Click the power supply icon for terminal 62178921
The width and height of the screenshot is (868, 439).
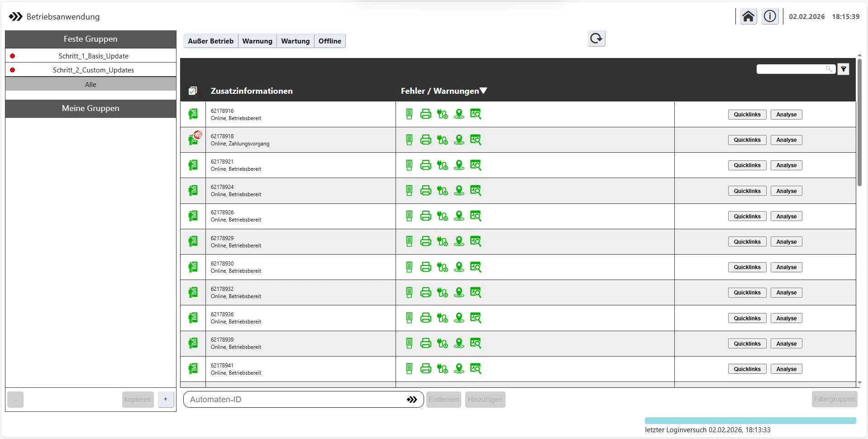pos(443,165)
